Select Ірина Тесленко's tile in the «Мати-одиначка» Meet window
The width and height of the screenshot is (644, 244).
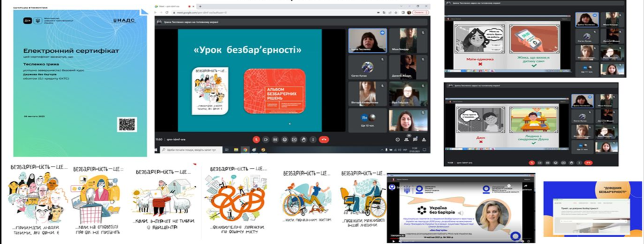[x=587, y=19]
